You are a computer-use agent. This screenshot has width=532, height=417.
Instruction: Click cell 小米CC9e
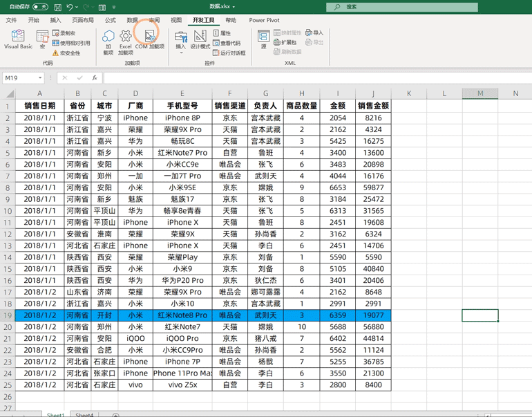[182, 165]
